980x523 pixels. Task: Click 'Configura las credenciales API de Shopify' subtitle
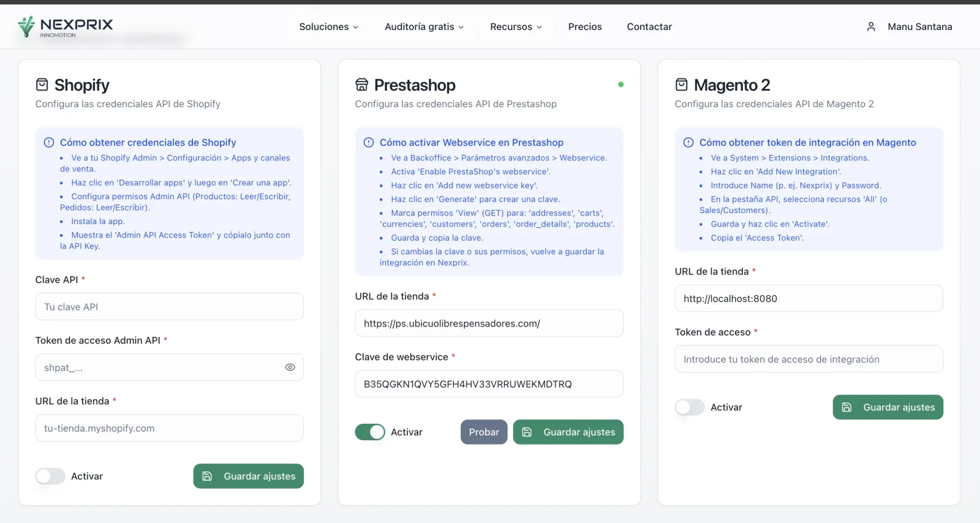click(128, 104)
